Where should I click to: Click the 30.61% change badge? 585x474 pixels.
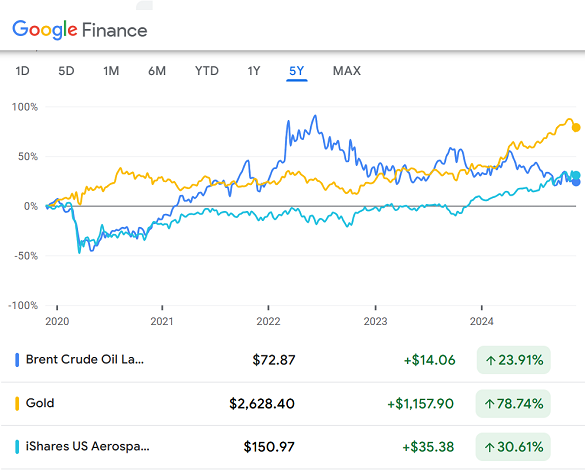pos(513,447)
